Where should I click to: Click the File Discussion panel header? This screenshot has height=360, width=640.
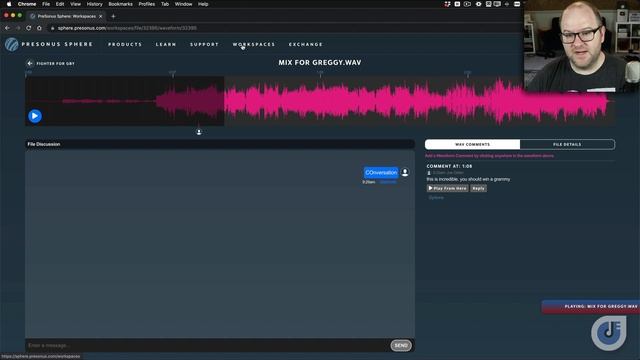pos(220,144)
